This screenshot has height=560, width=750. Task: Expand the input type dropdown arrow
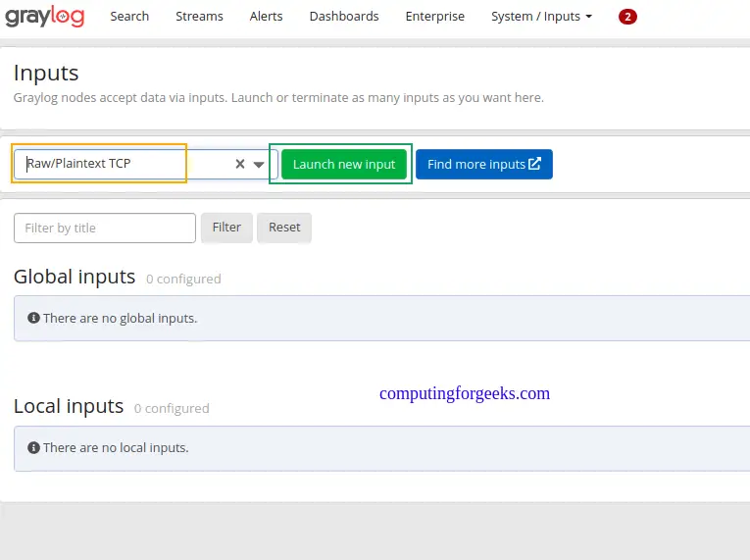coord(259,165)
